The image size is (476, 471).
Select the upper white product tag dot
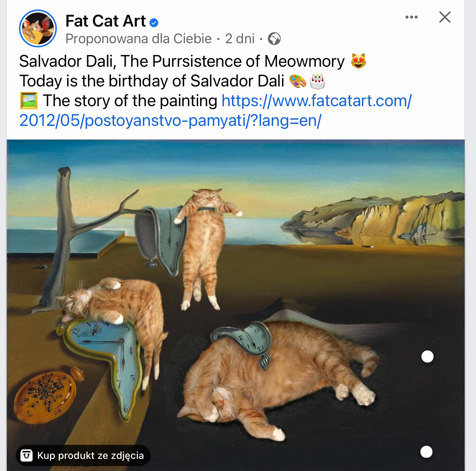(x=427, y=356)
